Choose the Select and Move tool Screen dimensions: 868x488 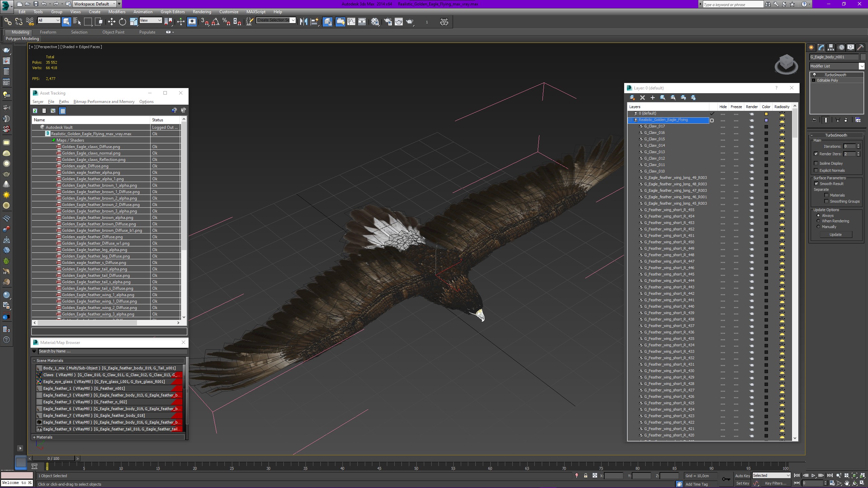pos(112,22)
